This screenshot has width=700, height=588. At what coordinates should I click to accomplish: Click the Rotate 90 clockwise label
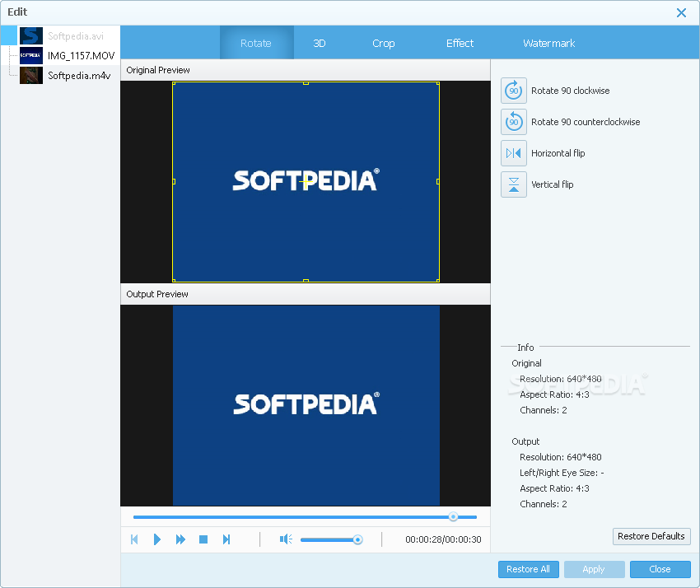[570, 91]
